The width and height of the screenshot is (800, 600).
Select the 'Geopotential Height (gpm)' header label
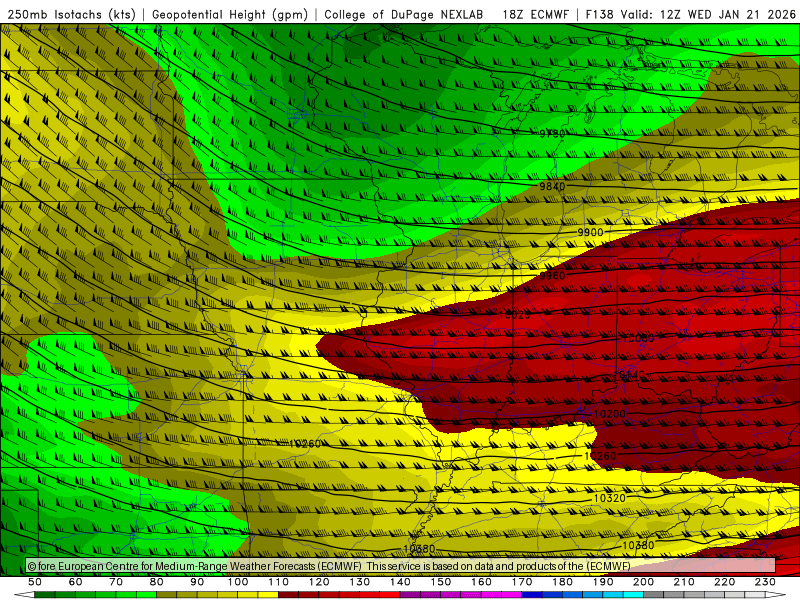[230, 15]
